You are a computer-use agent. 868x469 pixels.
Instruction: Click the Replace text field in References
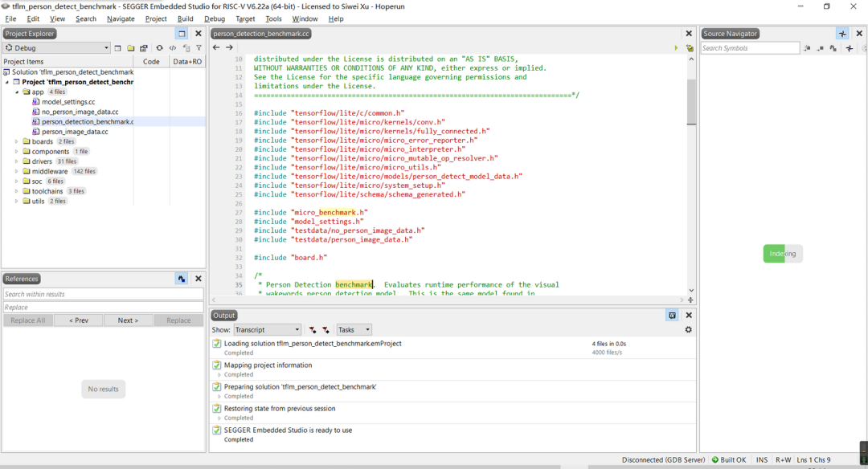pyautogui.click(x=104, y=308)
